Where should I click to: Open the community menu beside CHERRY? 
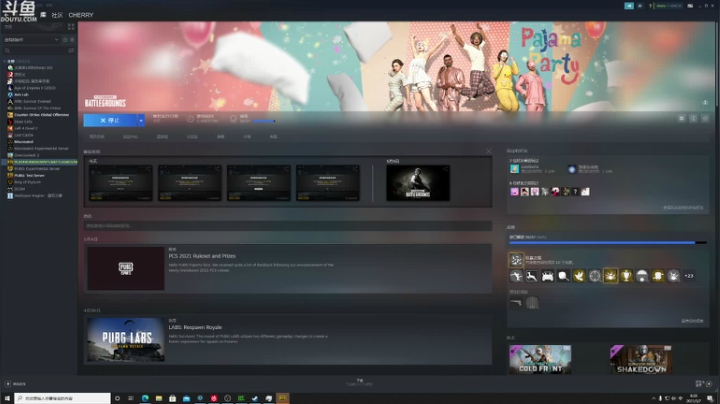tap(57, 15)
